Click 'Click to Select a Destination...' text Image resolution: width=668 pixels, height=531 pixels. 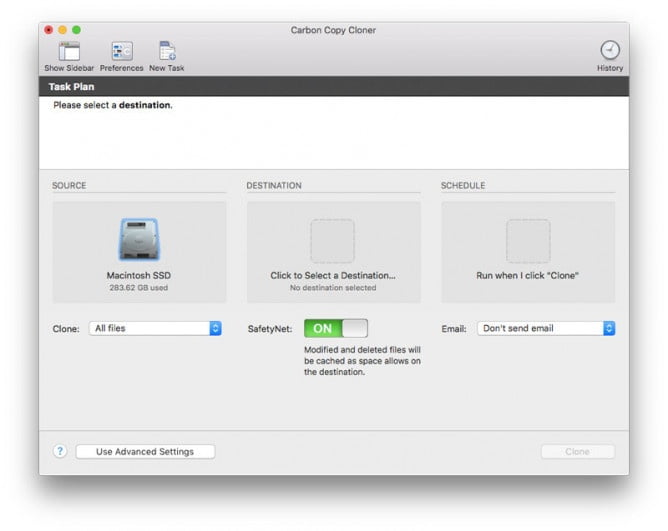click(x=333, y=276)
